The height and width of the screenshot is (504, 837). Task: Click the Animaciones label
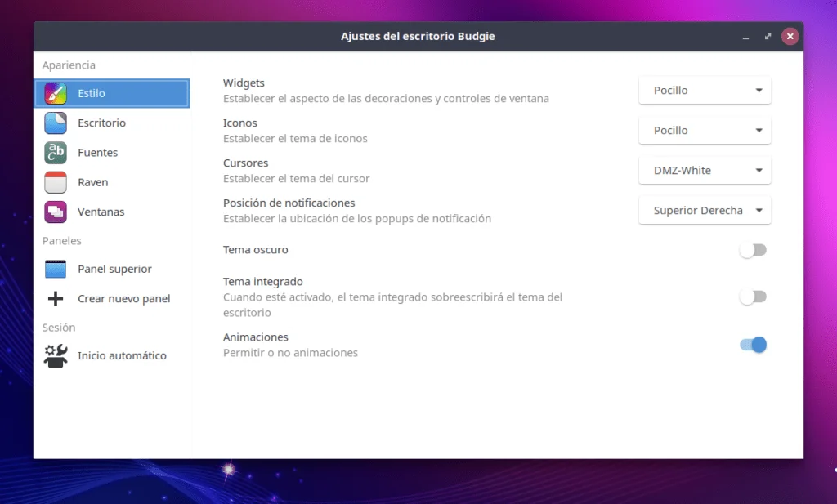[x=256, y=337]
